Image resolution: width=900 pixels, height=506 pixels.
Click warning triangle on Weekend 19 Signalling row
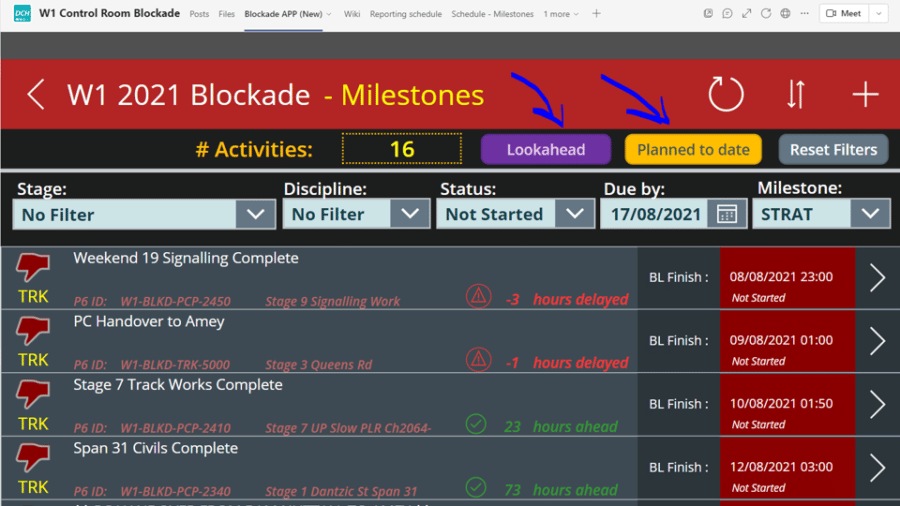pos(478,297)
